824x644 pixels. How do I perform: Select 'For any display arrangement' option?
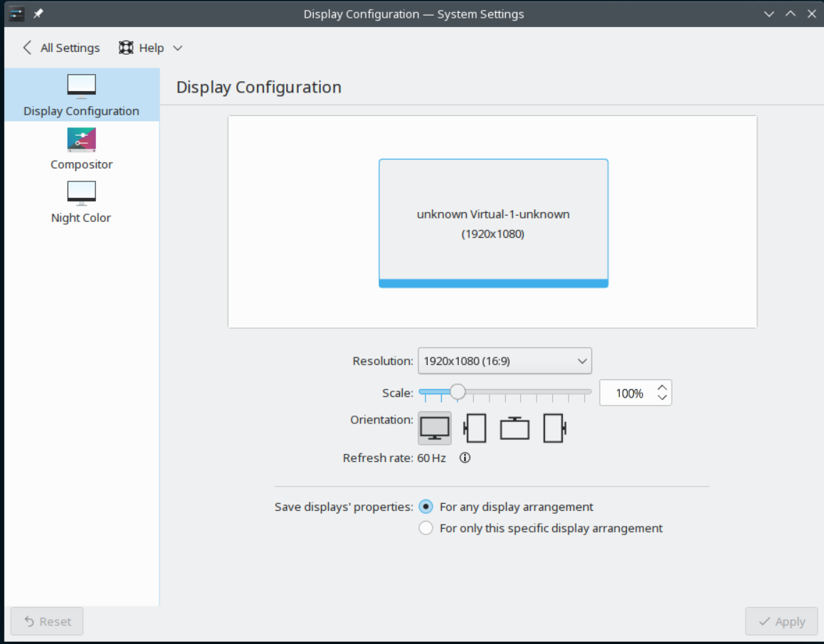tap(507, 507)
